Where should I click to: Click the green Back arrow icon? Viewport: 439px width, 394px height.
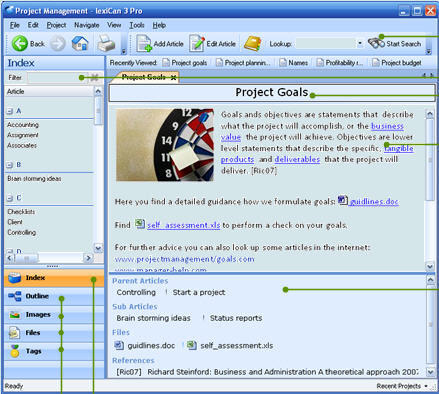point(20,44)
